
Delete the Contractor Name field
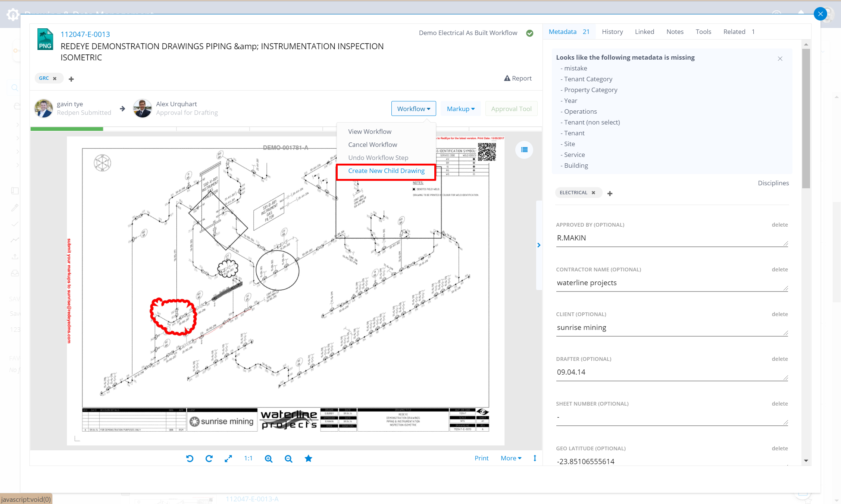click(779, 270)
